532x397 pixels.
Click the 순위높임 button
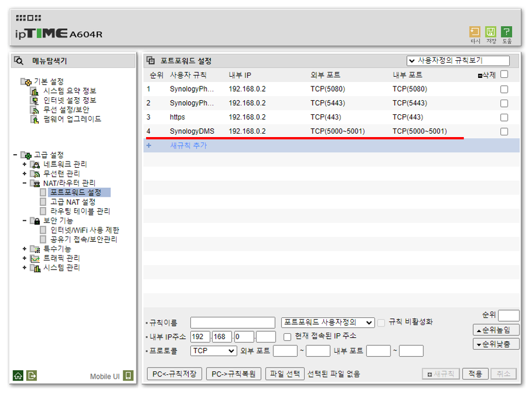pyautogui.click(x=496, y=330)
